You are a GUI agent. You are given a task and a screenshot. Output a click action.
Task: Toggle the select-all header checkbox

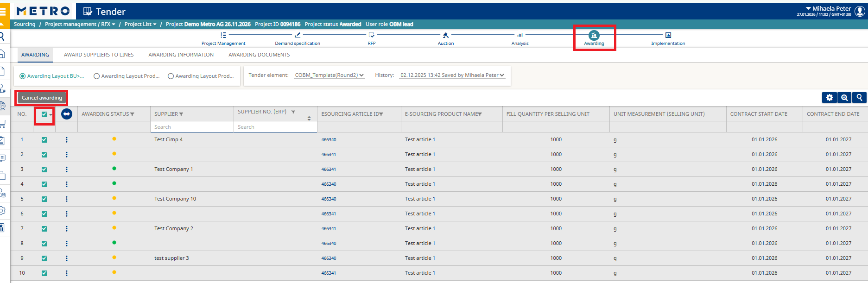44,114
